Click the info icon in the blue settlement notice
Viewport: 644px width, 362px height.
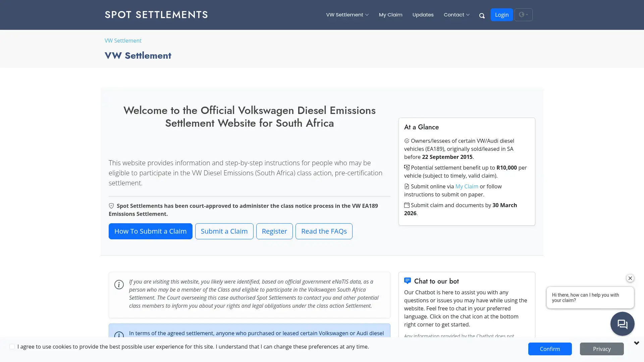point(119,335)
